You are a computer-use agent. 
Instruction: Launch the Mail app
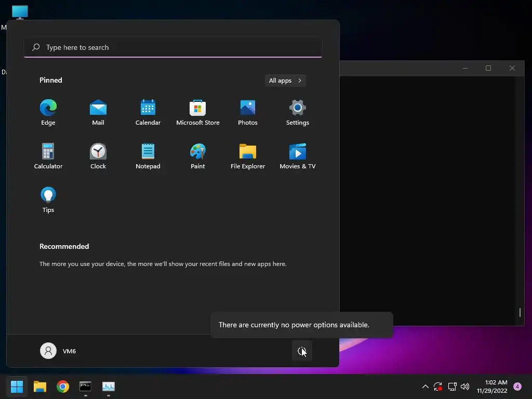pyautogui.click(x=98, y=112)
